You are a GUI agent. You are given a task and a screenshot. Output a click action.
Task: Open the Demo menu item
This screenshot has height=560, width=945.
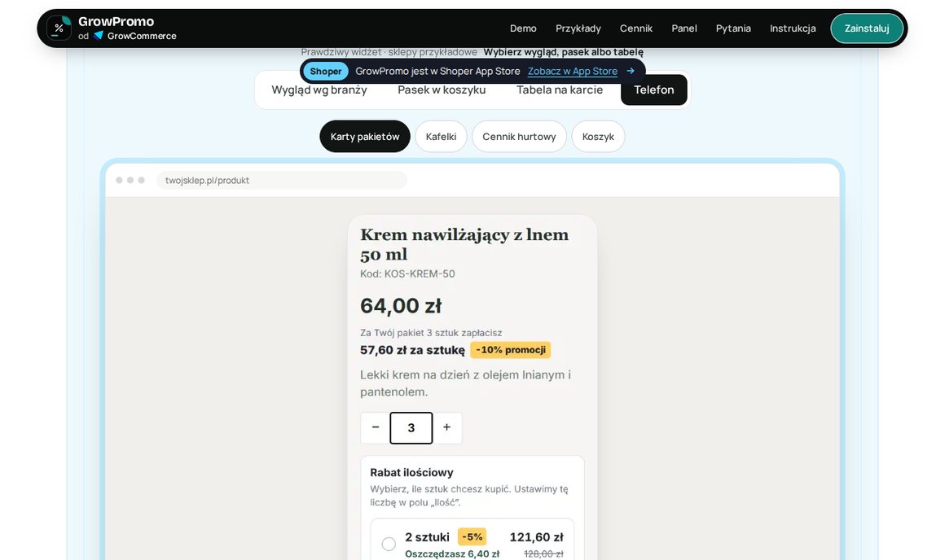tap(523, 28)
